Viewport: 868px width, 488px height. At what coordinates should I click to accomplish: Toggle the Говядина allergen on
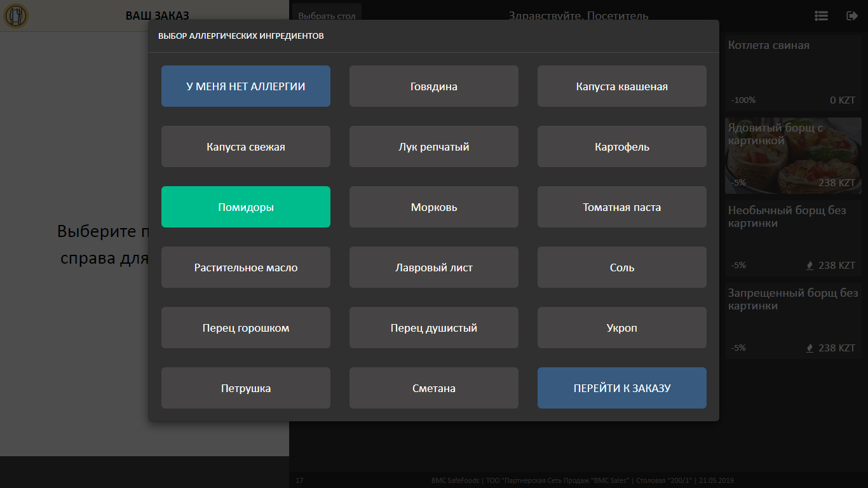[433, 86]
